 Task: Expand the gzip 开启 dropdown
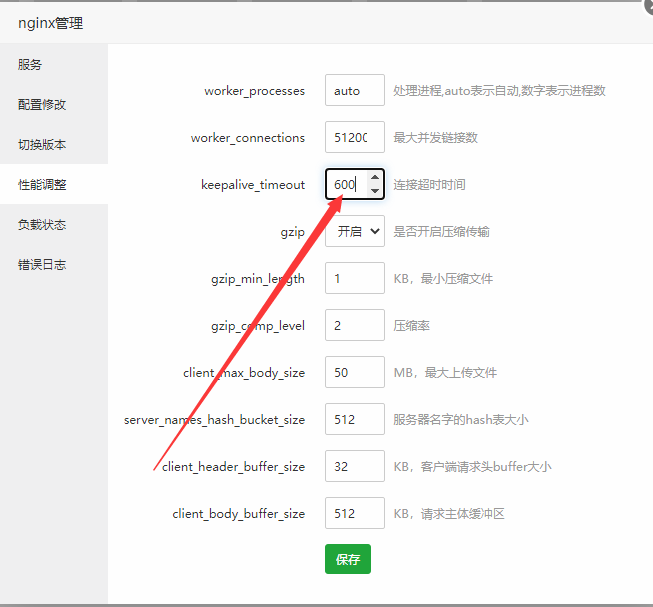point(354,231)
